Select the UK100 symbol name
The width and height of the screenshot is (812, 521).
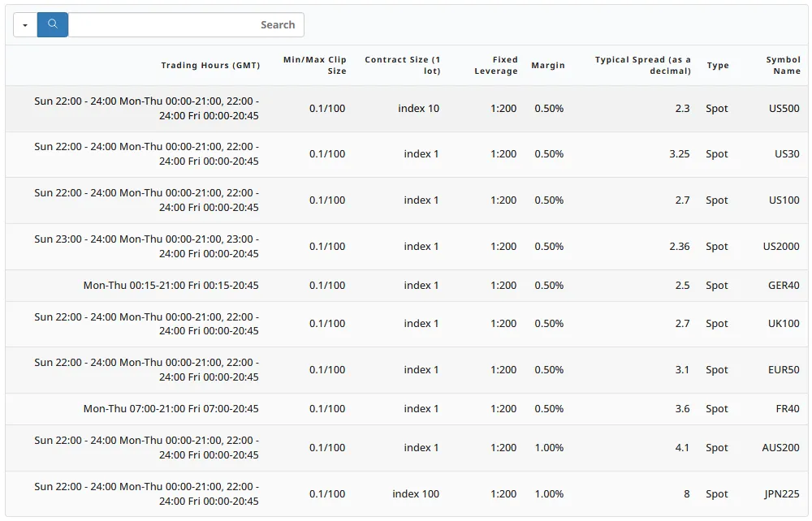(784, 324)
